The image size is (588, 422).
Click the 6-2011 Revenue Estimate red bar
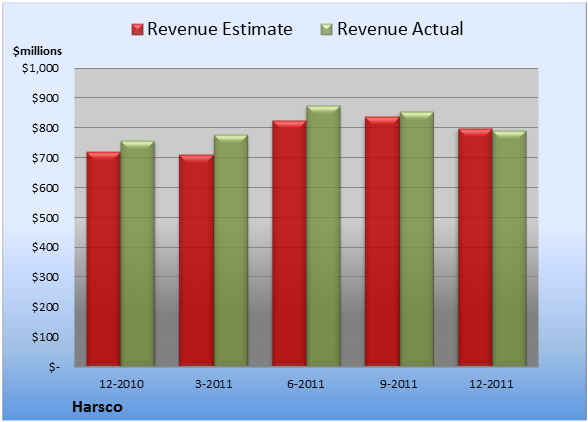pyautogui.click(x=289, y=243)
